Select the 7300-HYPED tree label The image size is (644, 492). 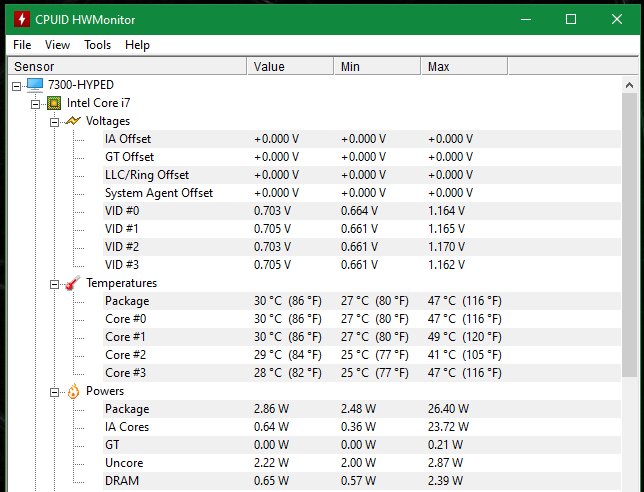click(81, 85)
